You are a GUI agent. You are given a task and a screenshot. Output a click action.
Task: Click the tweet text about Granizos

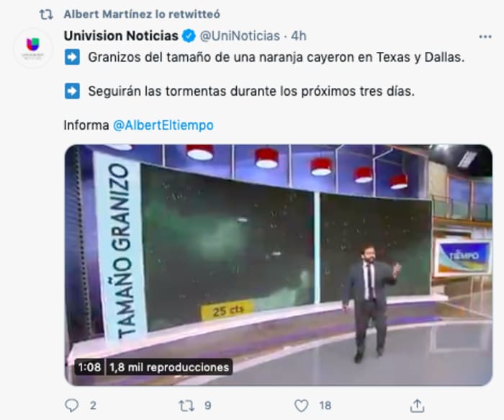tap(276, 57)
